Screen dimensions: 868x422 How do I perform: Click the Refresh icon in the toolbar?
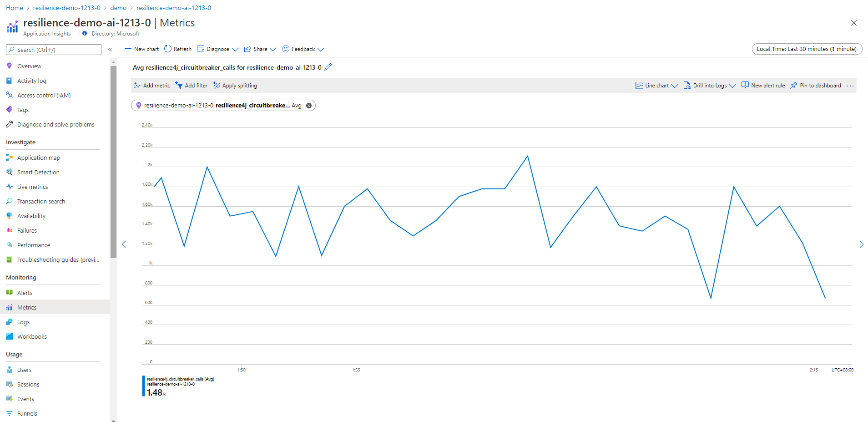tap(168, 49)
